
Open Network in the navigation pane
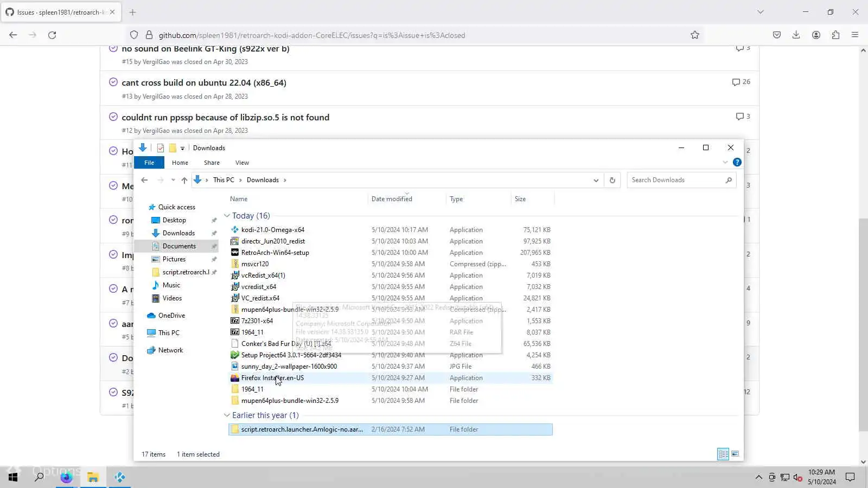tap(170, 350)
